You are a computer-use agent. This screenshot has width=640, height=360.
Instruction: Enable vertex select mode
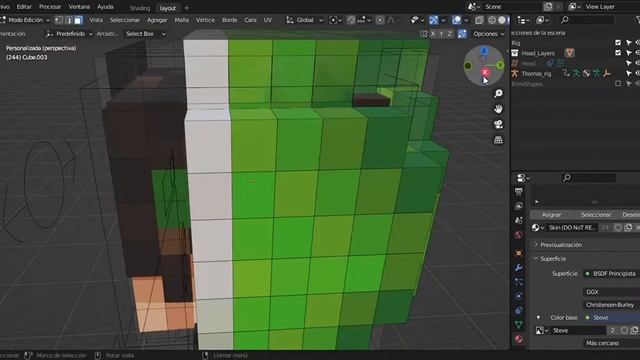tap(59, 20)
